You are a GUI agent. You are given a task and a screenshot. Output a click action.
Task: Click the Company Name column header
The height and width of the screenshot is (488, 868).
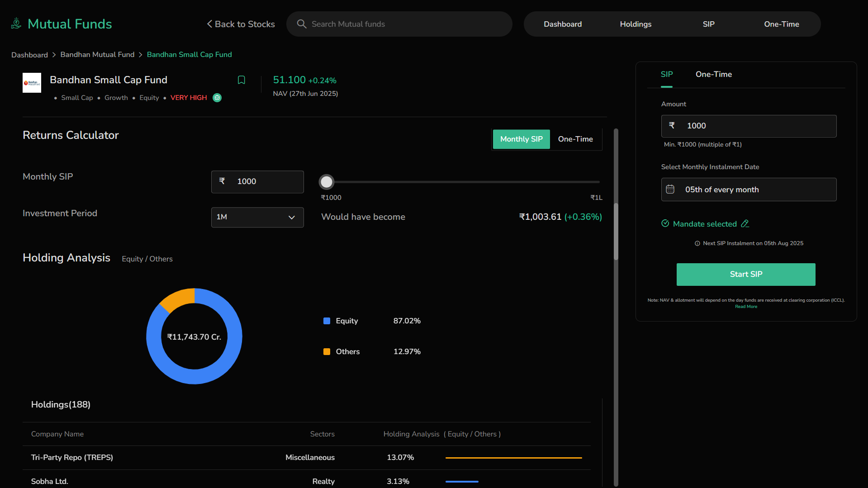57,434
